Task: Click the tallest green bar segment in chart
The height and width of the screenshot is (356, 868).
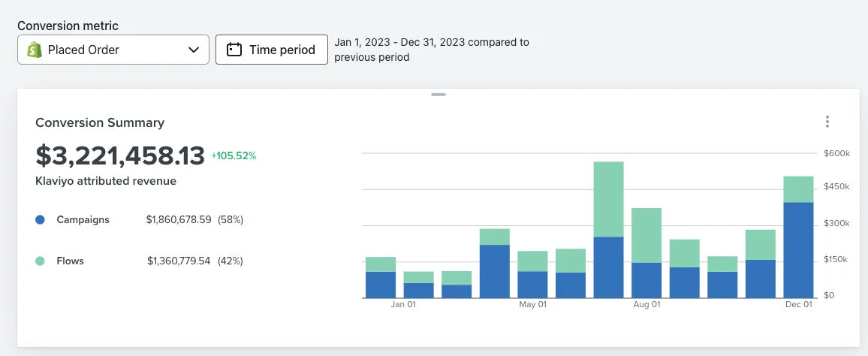Action: (x=608, y=199)
